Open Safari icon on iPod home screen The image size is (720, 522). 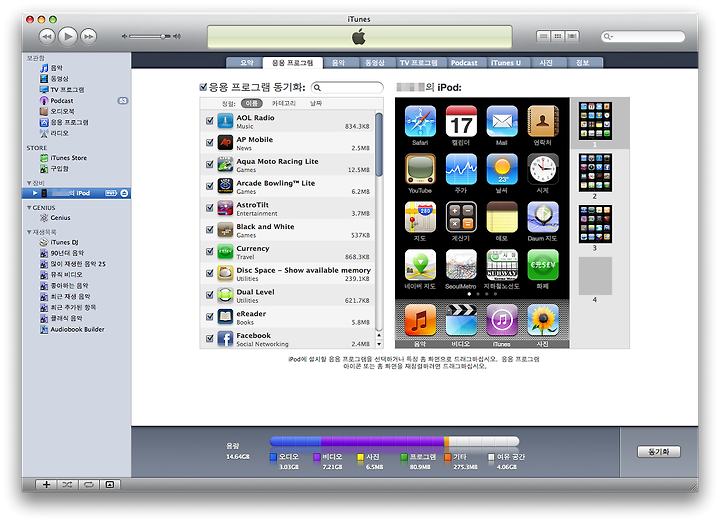point(420,122)
